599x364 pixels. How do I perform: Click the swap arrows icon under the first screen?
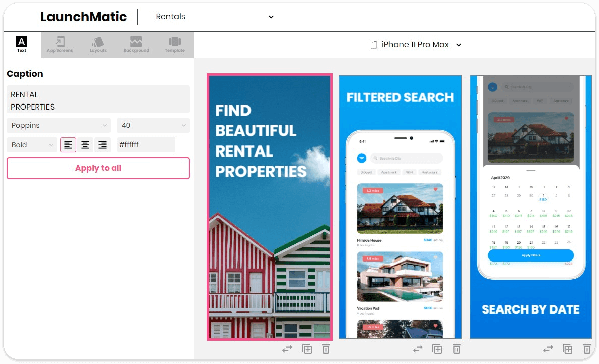tap(287, 348)
